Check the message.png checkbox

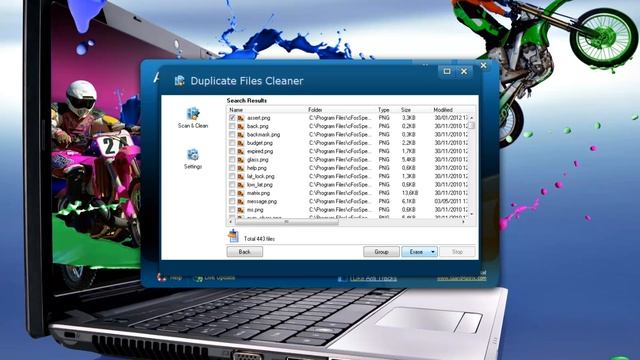click(232, 201)
